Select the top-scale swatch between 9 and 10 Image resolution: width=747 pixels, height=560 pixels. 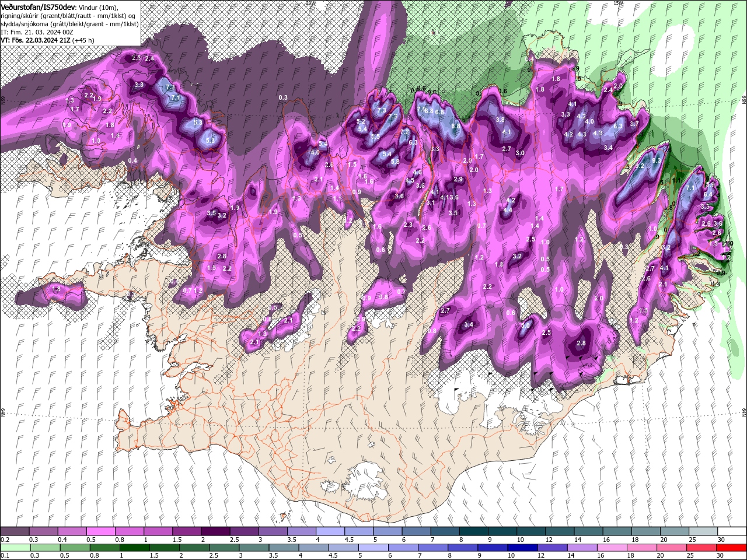click(x=501, y=531)
